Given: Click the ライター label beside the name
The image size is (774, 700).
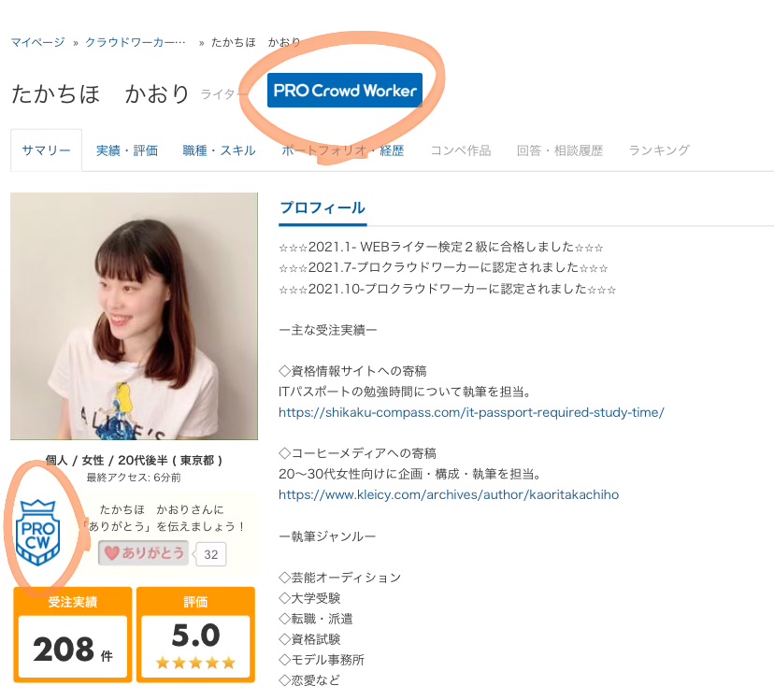Looking at the screenshot, I should [223, 94].
